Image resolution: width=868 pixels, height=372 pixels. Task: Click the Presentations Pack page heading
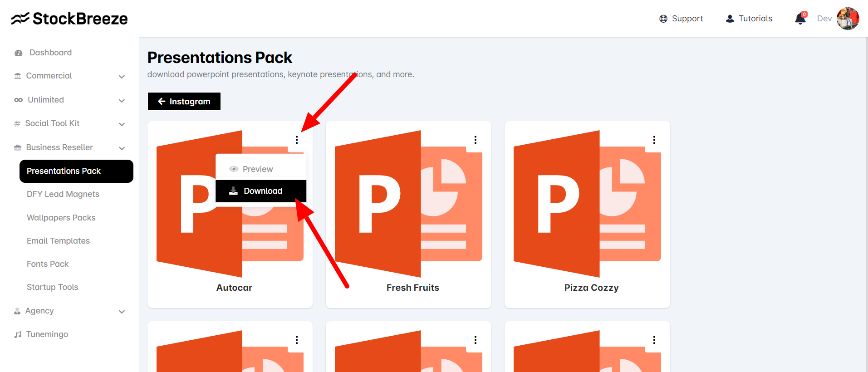pos(220,58)
